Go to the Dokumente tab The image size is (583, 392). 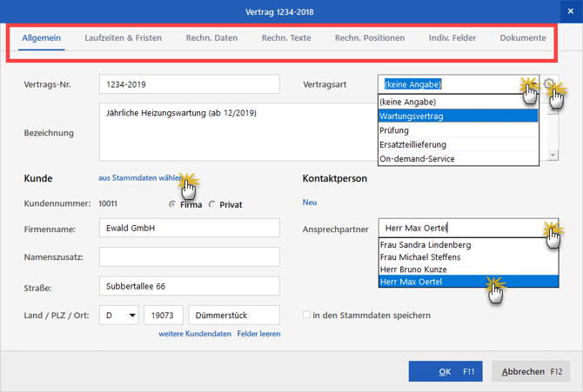[522, 38]
